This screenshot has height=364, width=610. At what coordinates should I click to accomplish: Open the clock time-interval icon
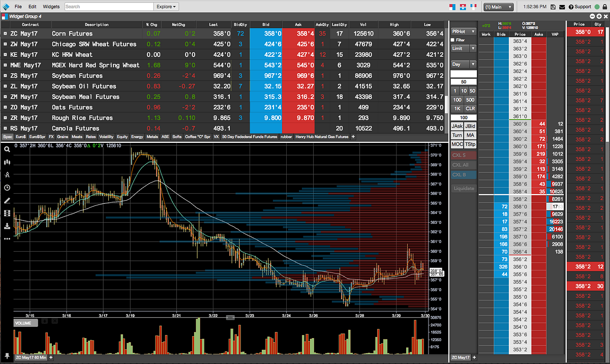(x=7, y=188)
